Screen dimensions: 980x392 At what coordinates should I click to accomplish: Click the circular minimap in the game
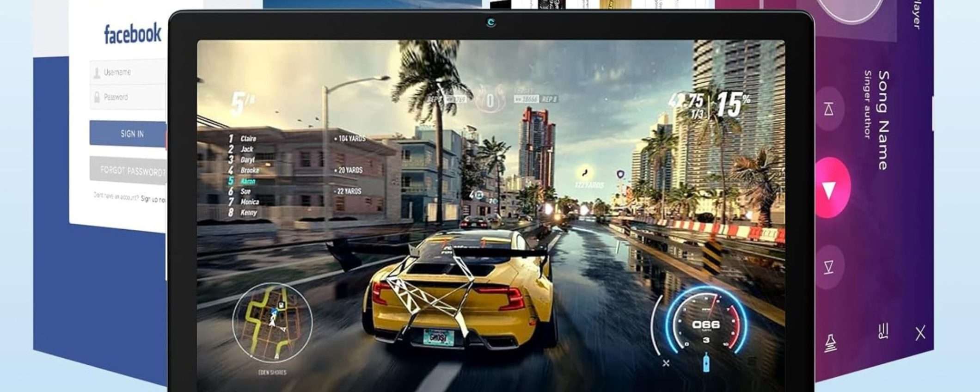272,323
